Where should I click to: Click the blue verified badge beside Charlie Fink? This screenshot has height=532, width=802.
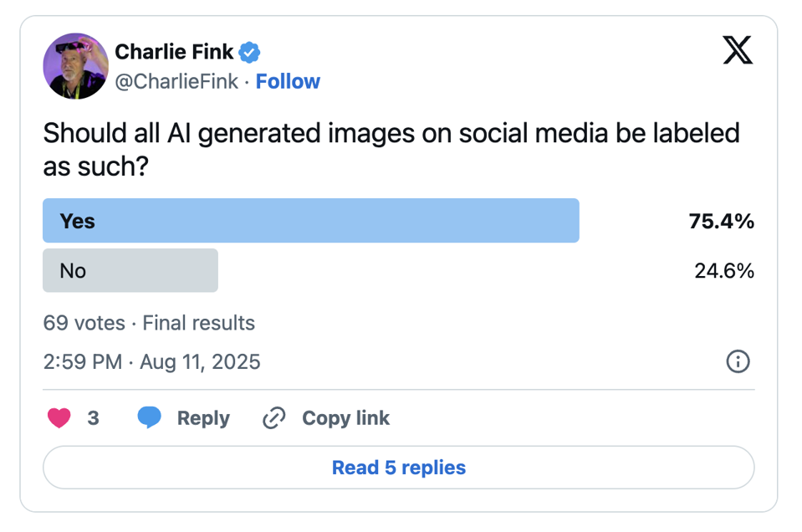250,53
